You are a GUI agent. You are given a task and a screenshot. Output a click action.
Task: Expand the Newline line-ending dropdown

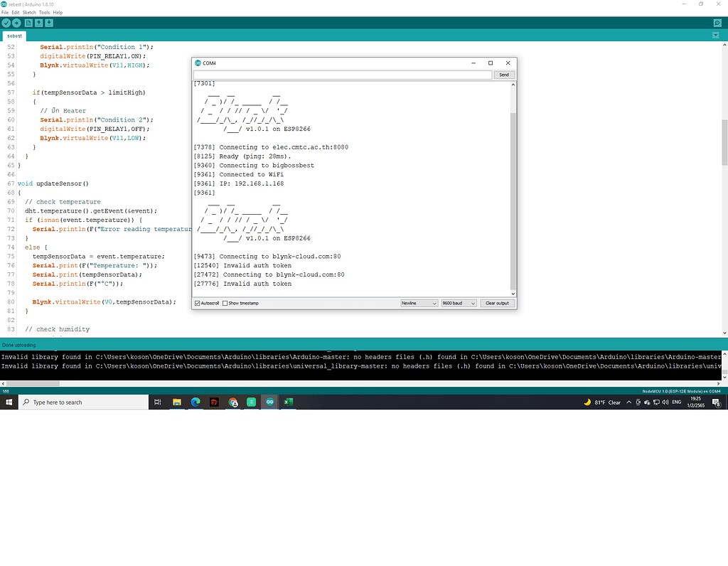pyautogui.click(x=419, y=303)
